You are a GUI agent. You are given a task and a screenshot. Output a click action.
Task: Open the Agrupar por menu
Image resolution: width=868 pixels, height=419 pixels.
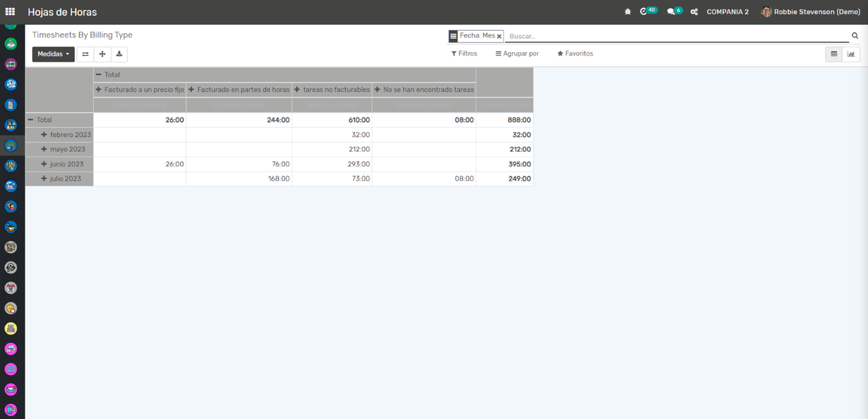pyautogui.click(x=517, y=54)
